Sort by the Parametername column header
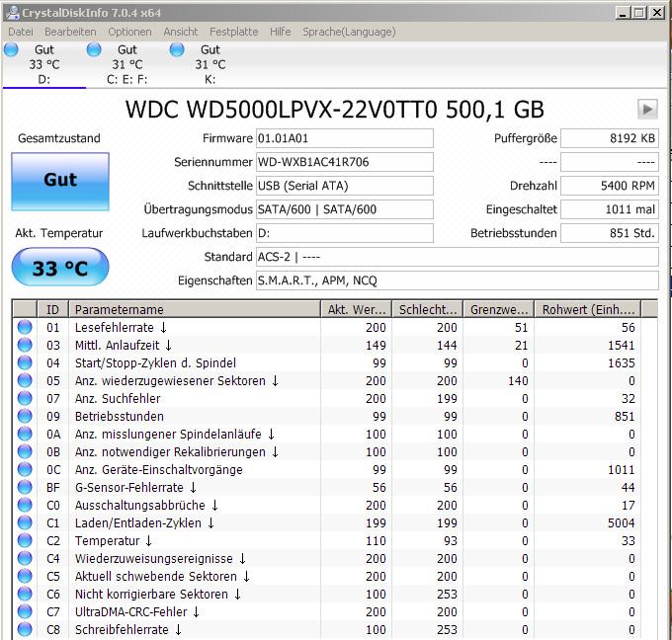This screenshot has height=640, width=672. (x=195, y=309)
